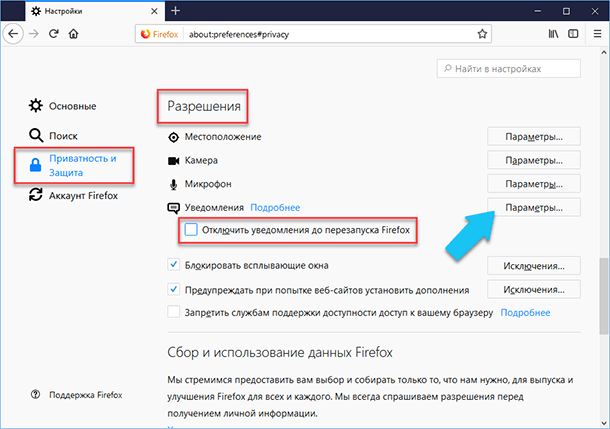This screenshot has height=429, width=610.
Task: Go back using the back arrow
Action: [13, 34]
